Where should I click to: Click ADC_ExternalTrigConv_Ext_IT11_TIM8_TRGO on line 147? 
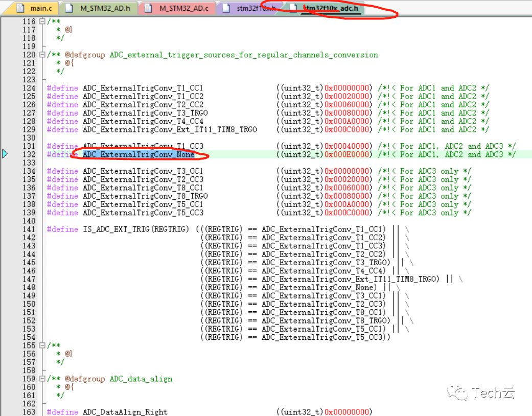349,279
